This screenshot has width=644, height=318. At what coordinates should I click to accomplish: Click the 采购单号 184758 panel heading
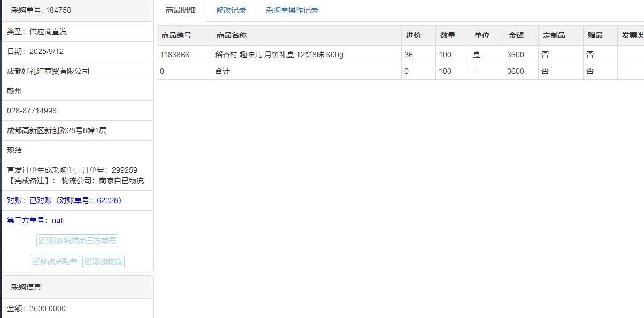(41, 10)
